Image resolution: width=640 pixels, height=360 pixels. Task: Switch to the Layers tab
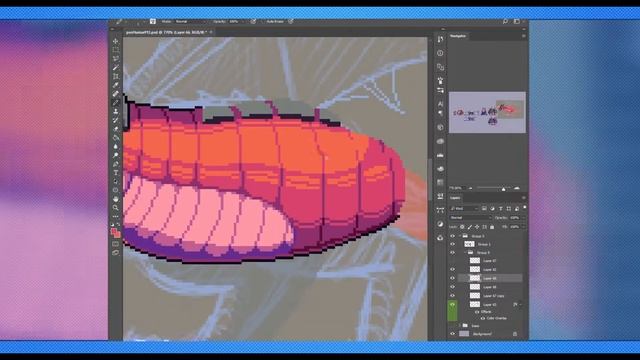pyautogui.click(x=455, y=198)
